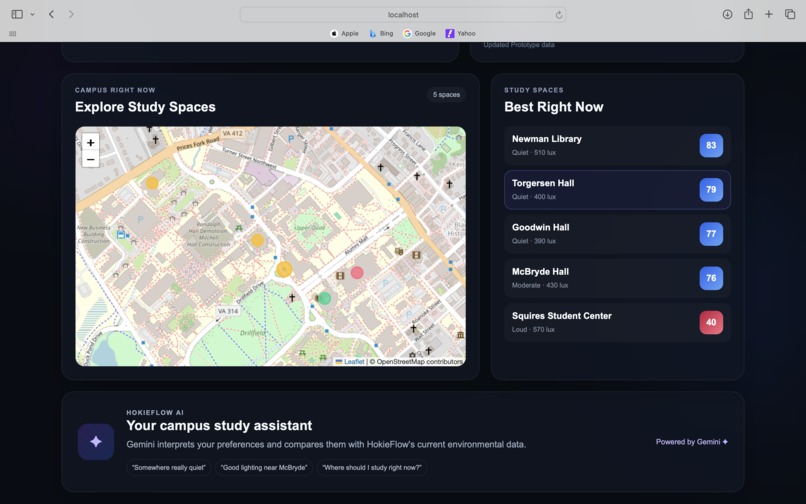Open the Bing bookmark

click(x=381, y=33)
